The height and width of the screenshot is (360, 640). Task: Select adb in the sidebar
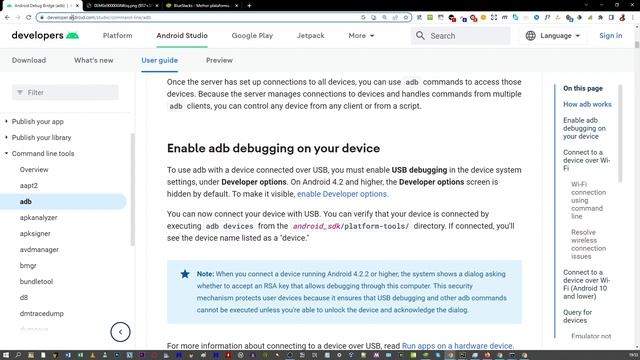(x=63, y=202)
